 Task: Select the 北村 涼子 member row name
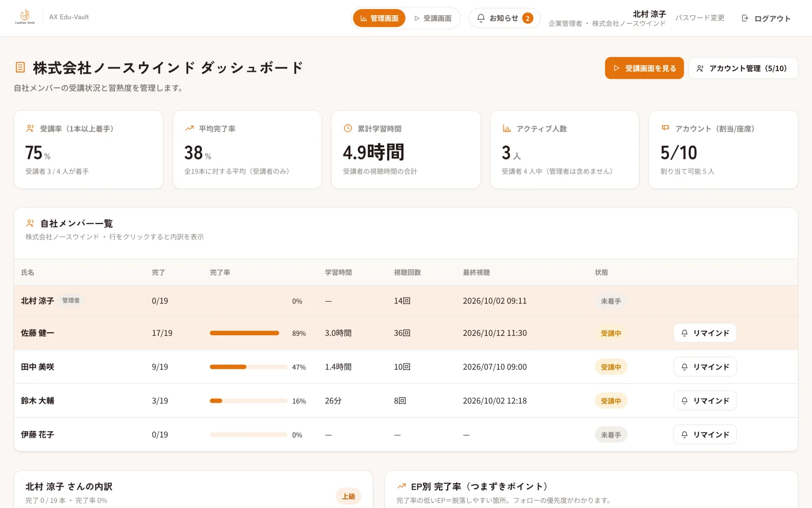(x=38, y=301)
